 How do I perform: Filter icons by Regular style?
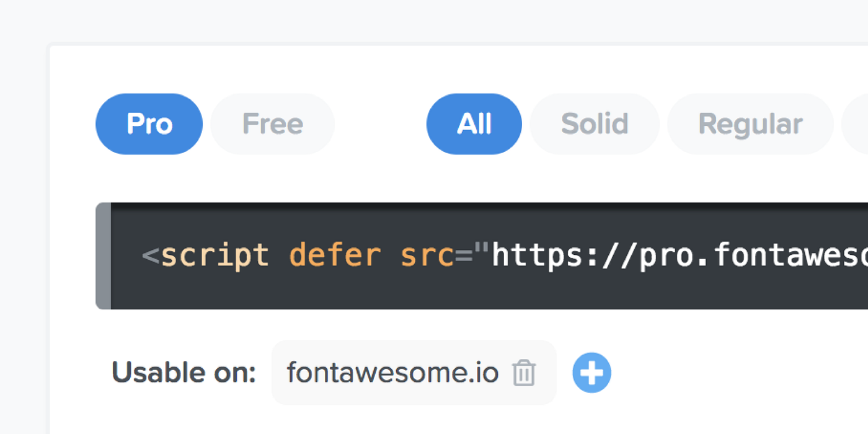coord(750,124)
